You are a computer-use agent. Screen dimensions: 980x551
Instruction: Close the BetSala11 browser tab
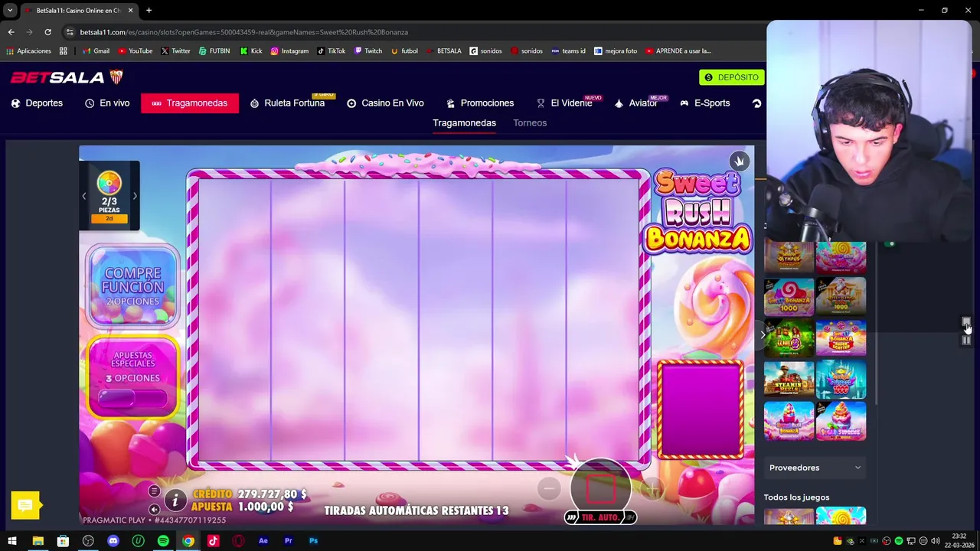point(130,10)
